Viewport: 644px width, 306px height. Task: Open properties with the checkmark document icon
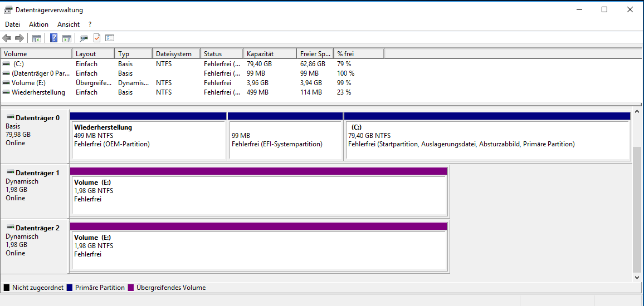click(97, 38)
